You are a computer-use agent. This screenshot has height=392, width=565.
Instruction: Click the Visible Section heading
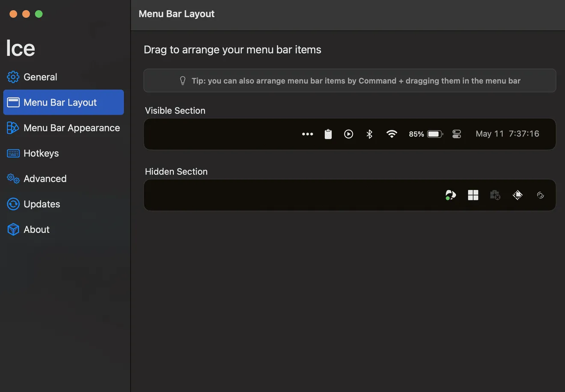pyautogui.click(x=175, y=110)
